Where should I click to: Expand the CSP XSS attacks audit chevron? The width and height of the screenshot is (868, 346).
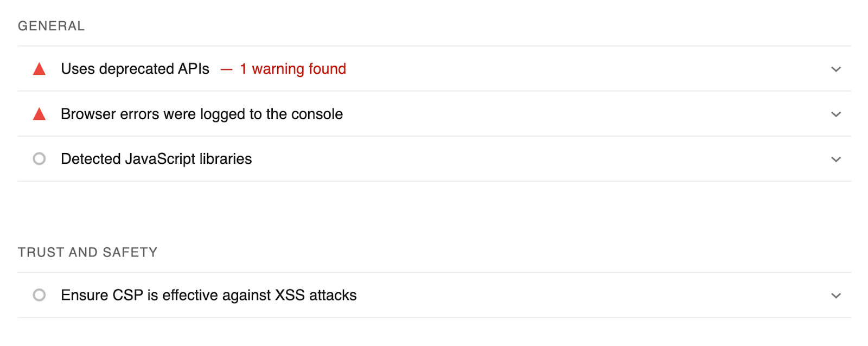click(x=836, y=296)
